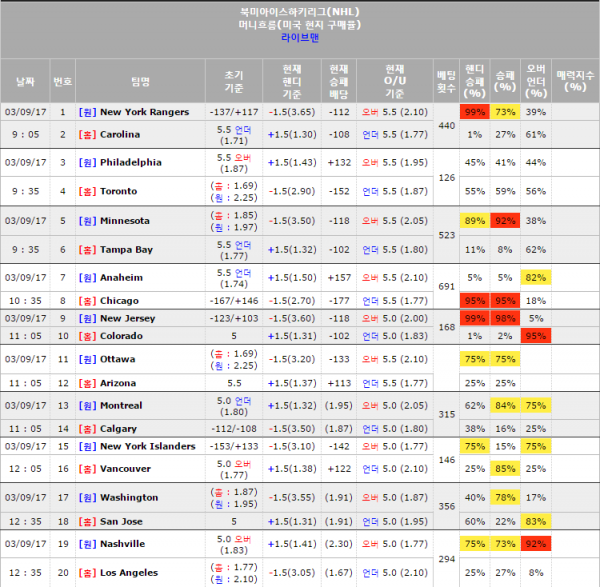Click bet count 691 for Anaheim game
Screen dimensions: 600x587
tap(447, 287)
